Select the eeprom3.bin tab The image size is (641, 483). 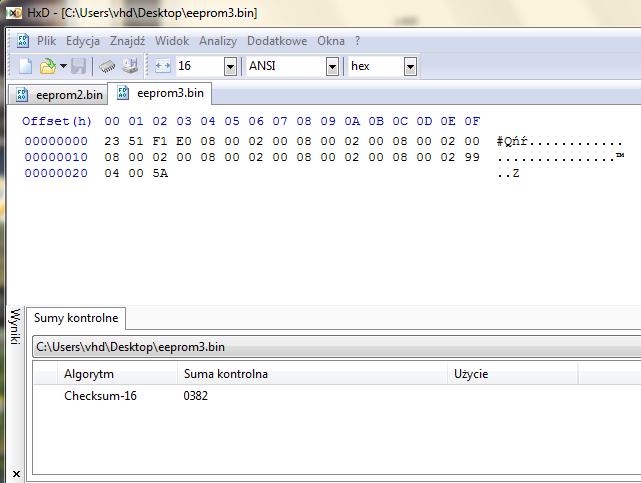[x=160, y=93]
